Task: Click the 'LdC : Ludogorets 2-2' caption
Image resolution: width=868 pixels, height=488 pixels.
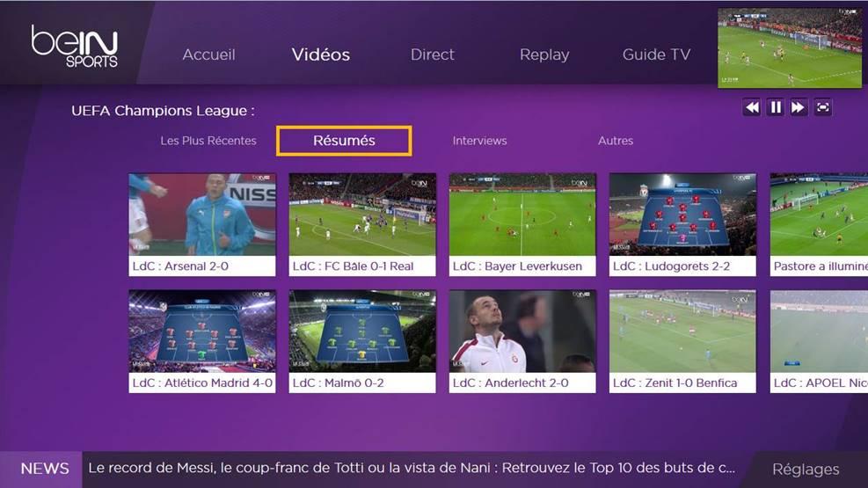Action: coord(672,266)
